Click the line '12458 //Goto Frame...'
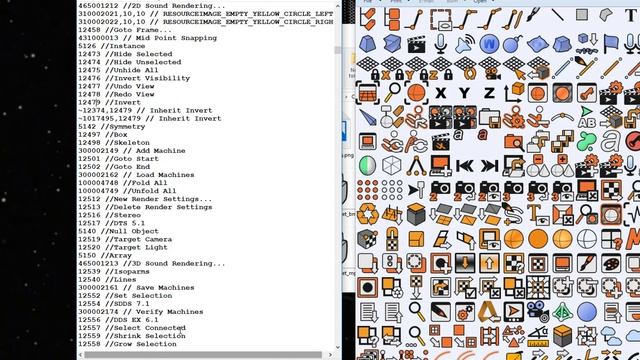Viewport: 640px width, 360px height. [x=125, y=30]
